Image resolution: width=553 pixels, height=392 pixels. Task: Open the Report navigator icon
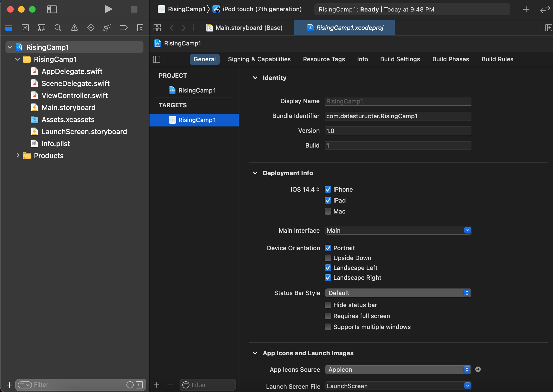140,28
